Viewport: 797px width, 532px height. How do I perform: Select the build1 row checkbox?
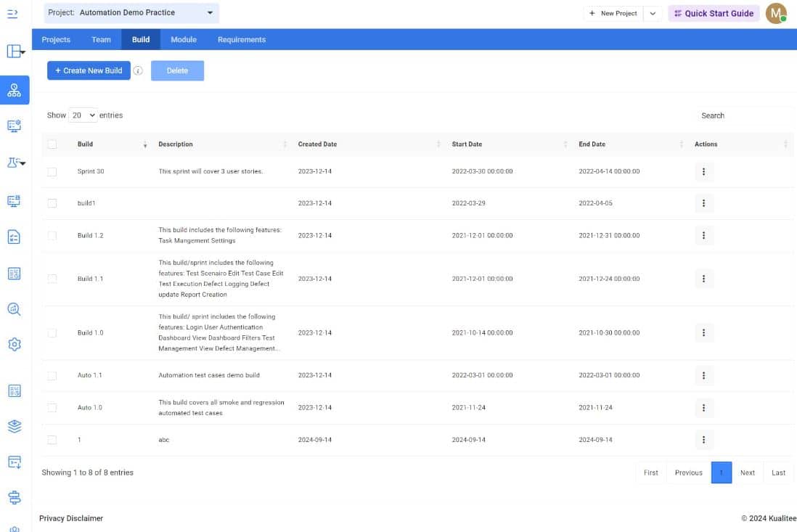coord(52,203)
